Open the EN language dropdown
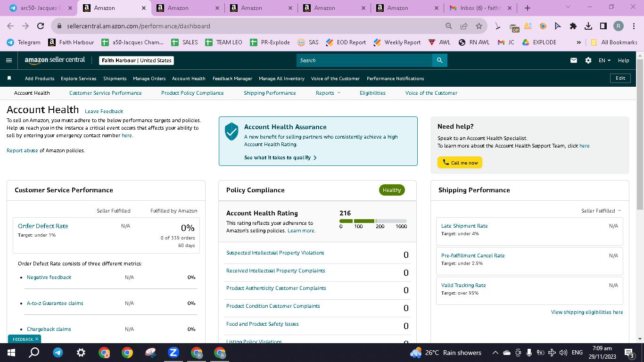This screenshot has height=362, width=644. 604,60
